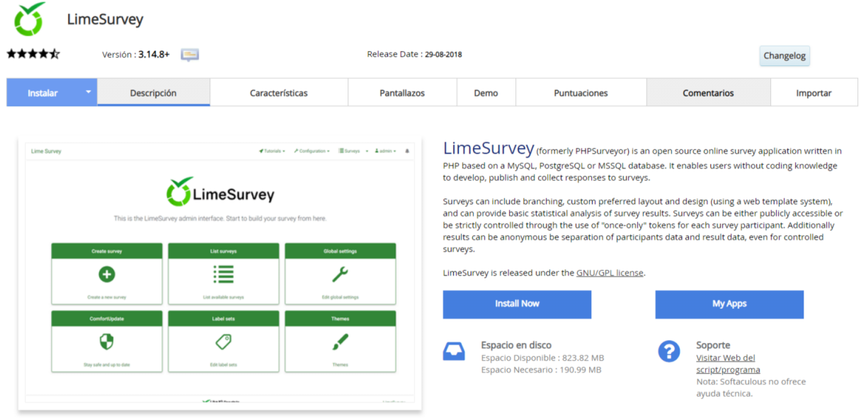
Task: Click the Espacio en disco heading
Action: coord(516,345)
